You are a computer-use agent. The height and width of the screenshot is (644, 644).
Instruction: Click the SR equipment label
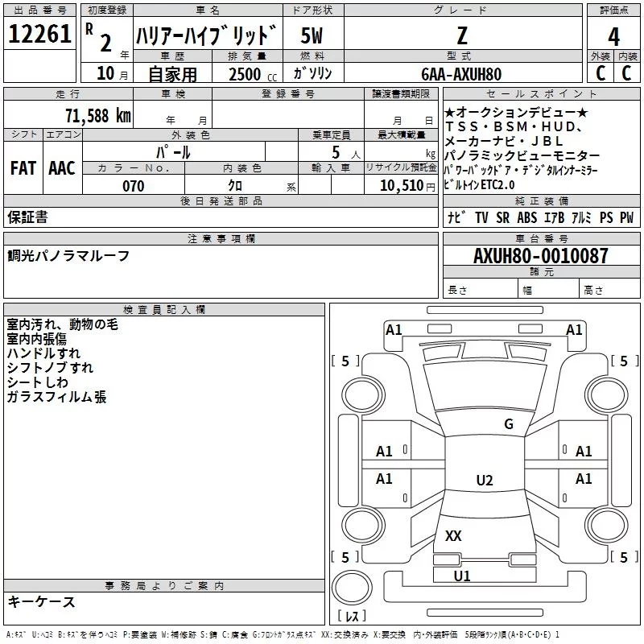pos(502,217)
